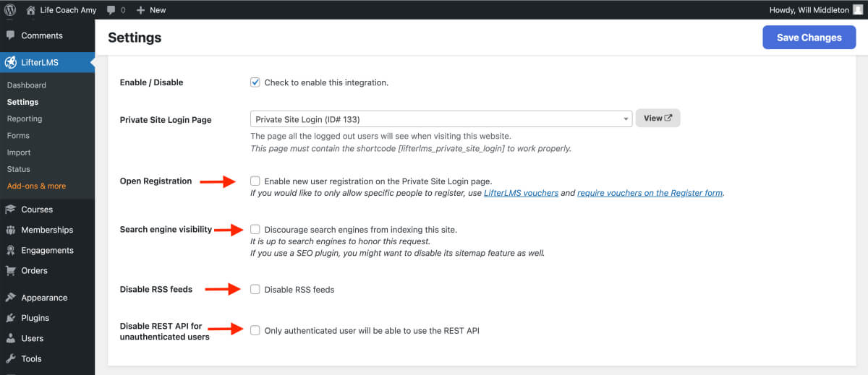The height and width of the screenshot is (375, 868).
Task: Open the Appearance menu label
Action: tap(44, 298)
